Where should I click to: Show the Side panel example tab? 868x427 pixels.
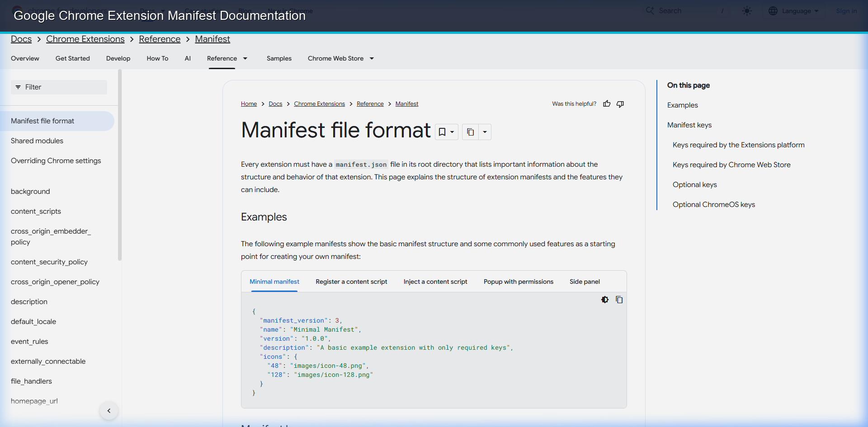click(x=585, y=282)
